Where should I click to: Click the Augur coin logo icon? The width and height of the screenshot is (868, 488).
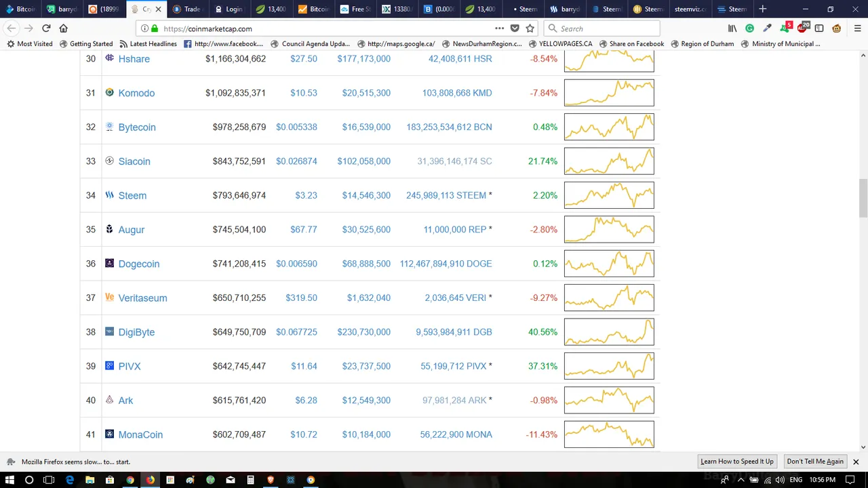click(109, 229)
